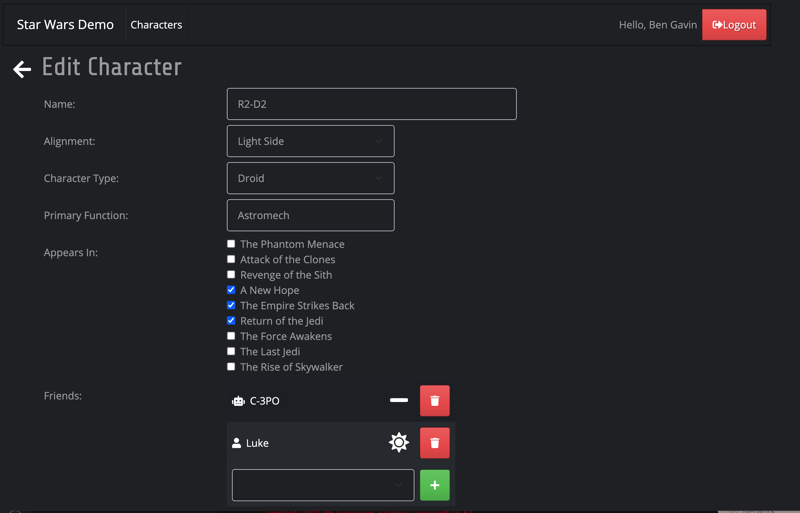Check The Phantom Menace checkbox
Image resolution: width=800 pixels, height=513 pixels.
tap(231, 244)
